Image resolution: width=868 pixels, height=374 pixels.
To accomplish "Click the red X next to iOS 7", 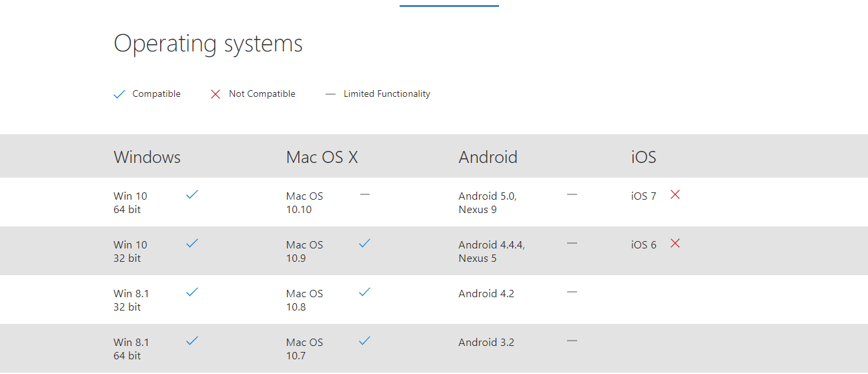I will [675, 194].
